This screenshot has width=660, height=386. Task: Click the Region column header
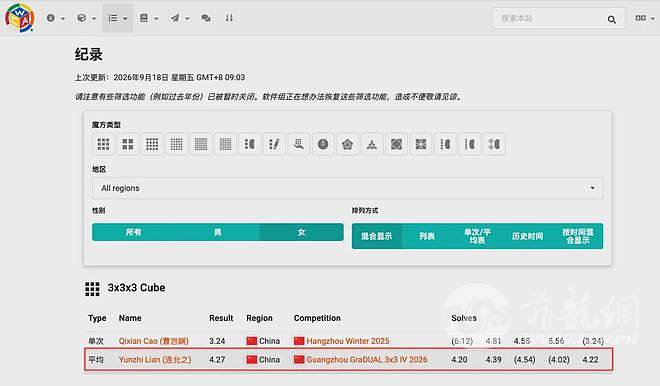pos(259,318)
